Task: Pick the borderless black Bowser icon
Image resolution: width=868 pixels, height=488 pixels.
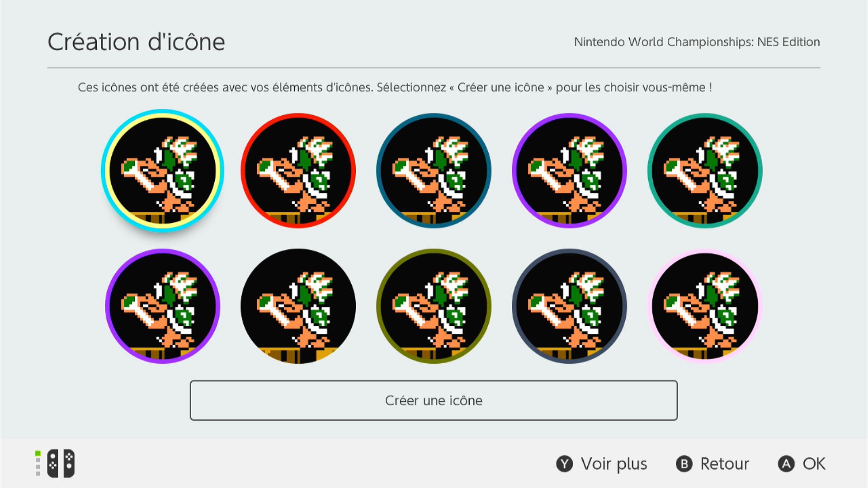Action: 298,306
